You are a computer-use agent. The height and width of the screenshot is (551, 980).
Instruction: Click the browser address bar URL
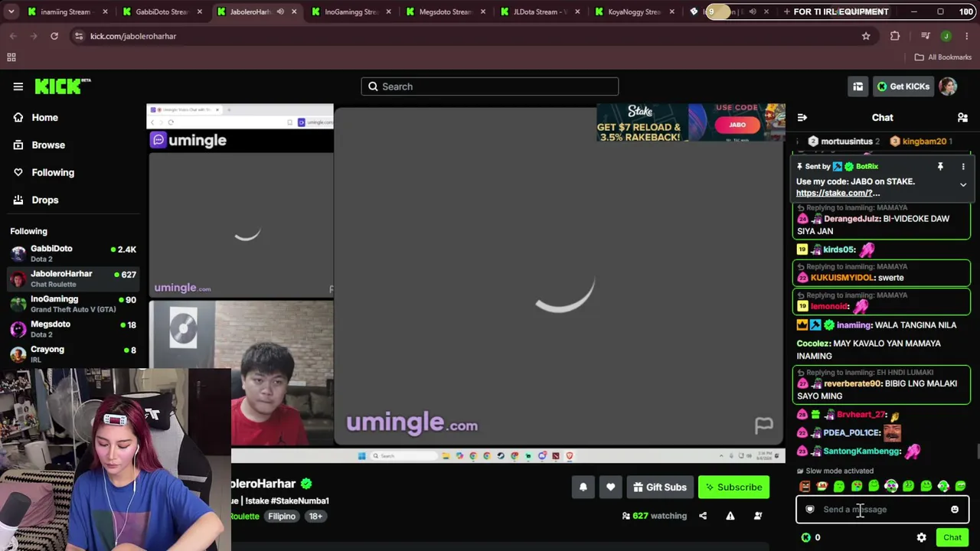tap(133, 36)
